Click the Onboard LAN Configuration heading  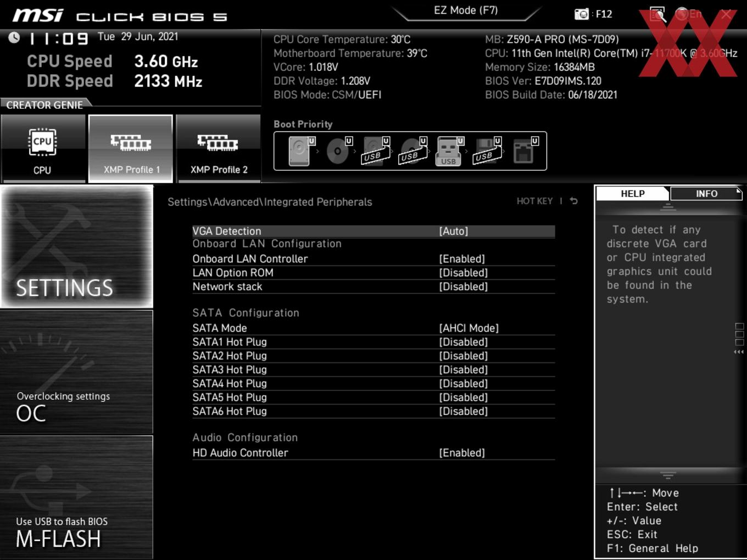pos(267,244)
